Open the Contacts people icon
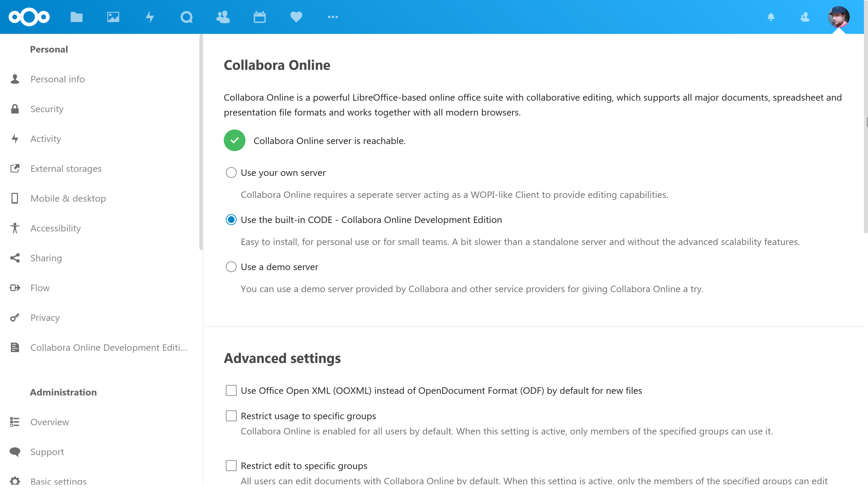868x488 pixels. [x=222, y=17]
